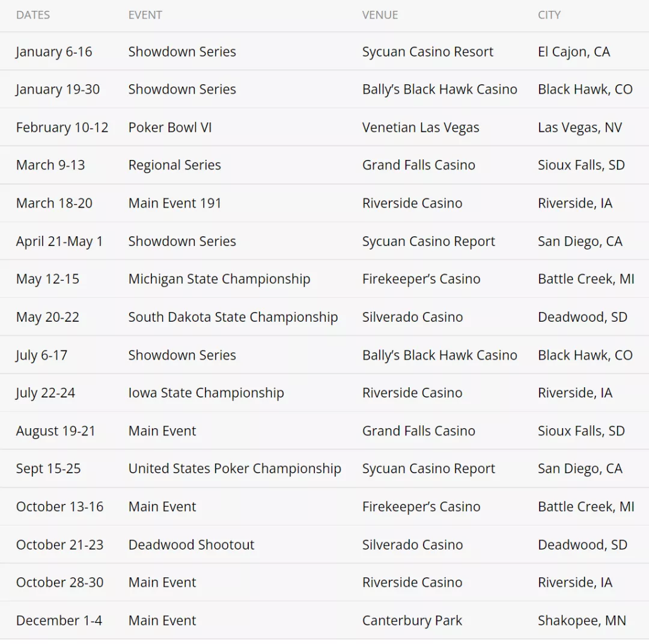Open the Michigan State Championship row
The height and width of the screenshot is (644, 649).
[324, 279]
